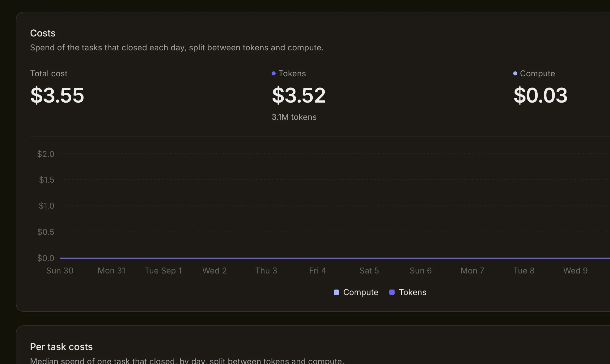Image resolution: width=610 pixels, height=364 pixels.
Task: Click the Sun 30 axis date
Action: pyautogui.click(x=60, y=271)
